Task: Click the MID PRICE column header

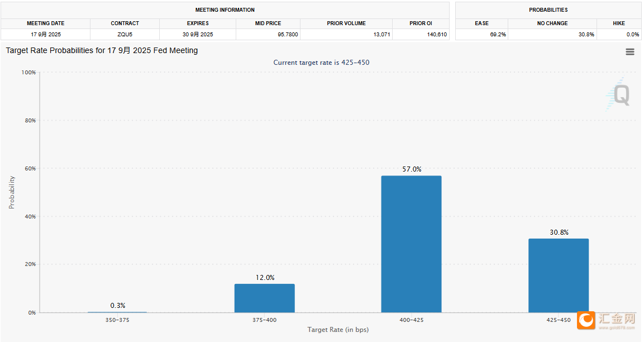Action: point(268,23)
